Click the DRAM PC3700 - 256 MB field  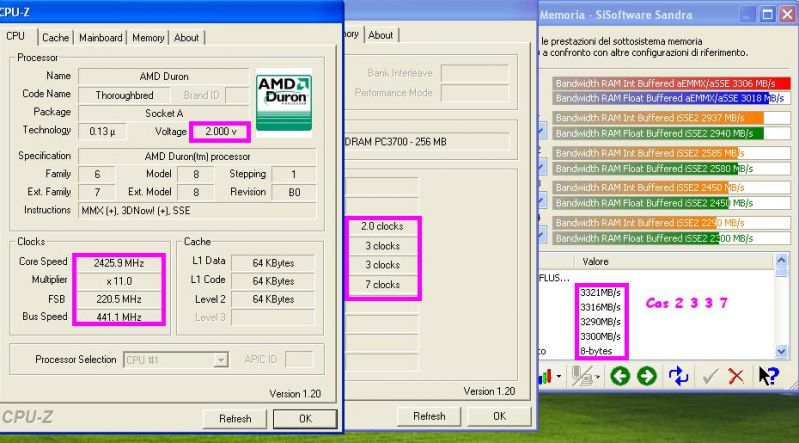(427, 142)
